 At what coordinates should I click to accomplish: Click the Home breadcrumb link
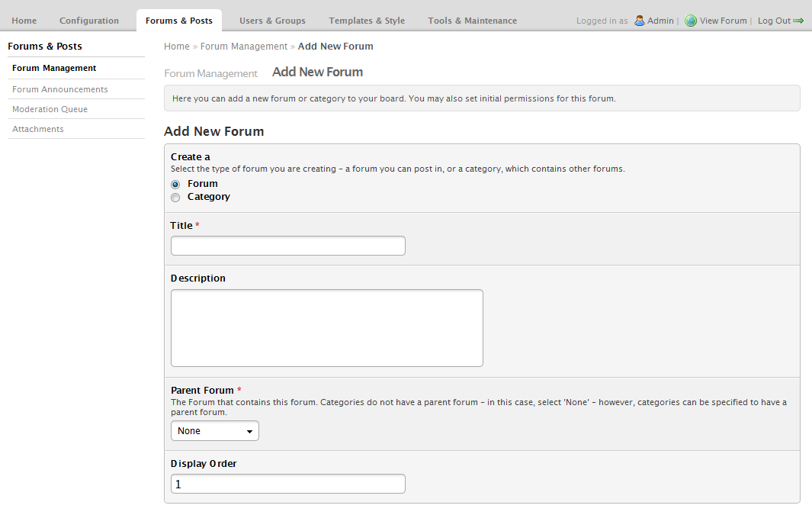(x=177, y=46)
